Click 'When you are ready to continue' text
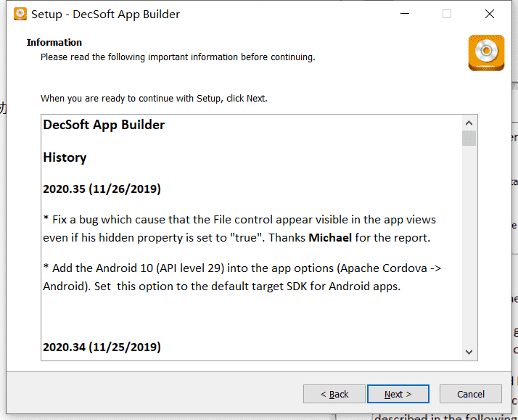This screenshot has width=518, height=420. [154, 99]
